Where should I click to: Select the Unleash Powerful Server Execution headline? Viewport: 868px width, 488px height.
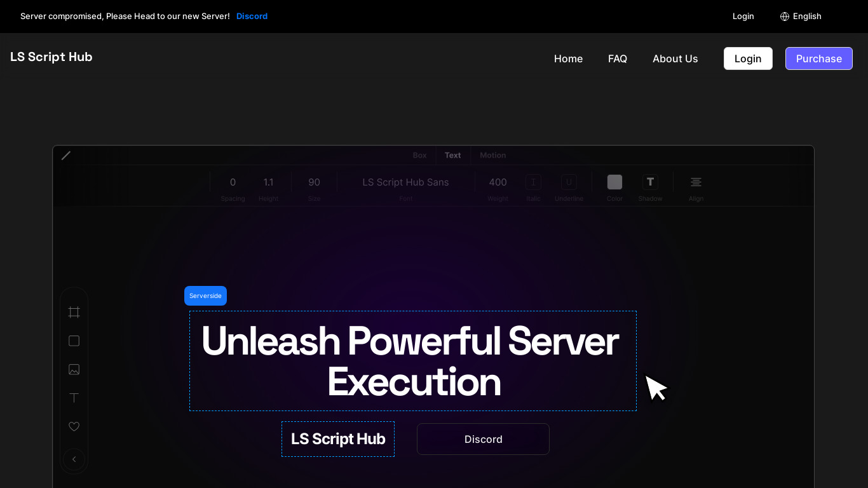click(413, 361)
